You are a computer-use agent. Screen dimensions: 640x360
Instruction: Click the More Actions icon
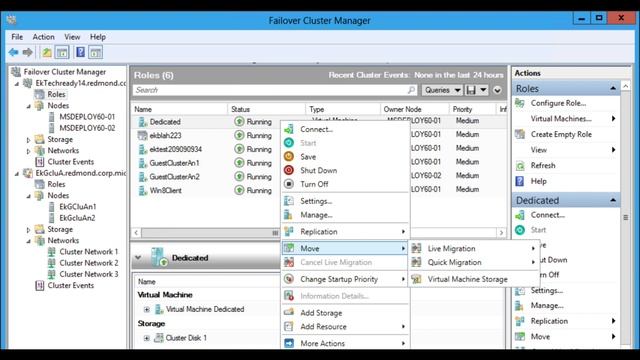pos(289,343)
